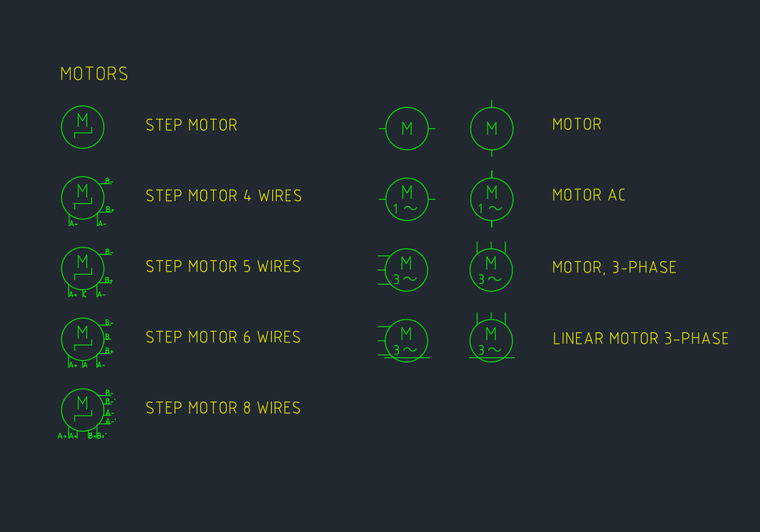The image size is (760, 532).
Task: Pick the 6-wire step motor symbol
Action: click(83, 339)
